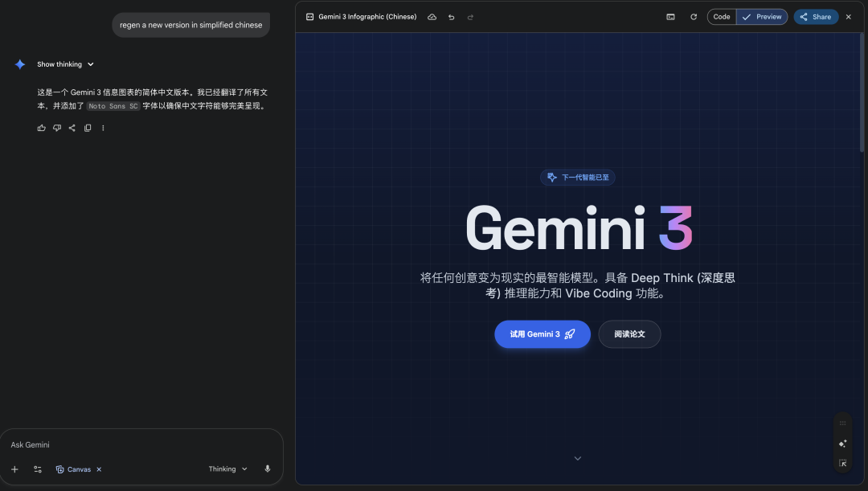Click the microphone icon in prompt box
The image size is (868, 491).
point(268,468)
